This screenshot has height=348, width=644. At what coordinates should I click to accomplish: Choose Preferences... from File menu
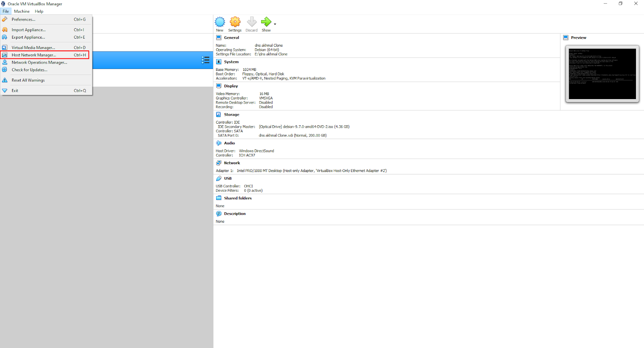click(46, 19)
